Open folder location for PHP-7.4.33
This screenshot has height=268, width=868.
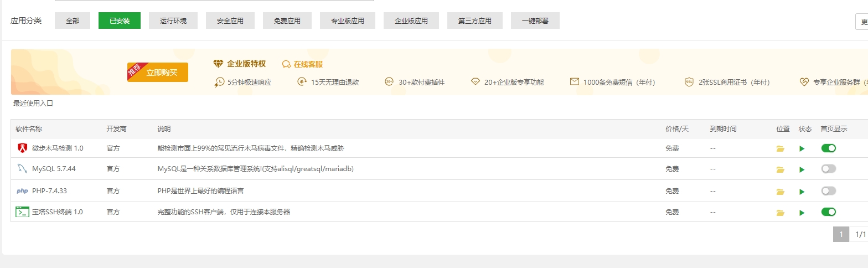coord(781,192)
